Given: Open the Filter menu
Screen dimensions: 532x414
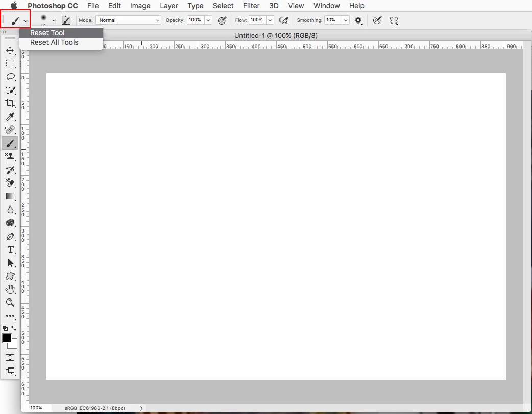Looking at the screenshot, I should click(x=251, y=6).
